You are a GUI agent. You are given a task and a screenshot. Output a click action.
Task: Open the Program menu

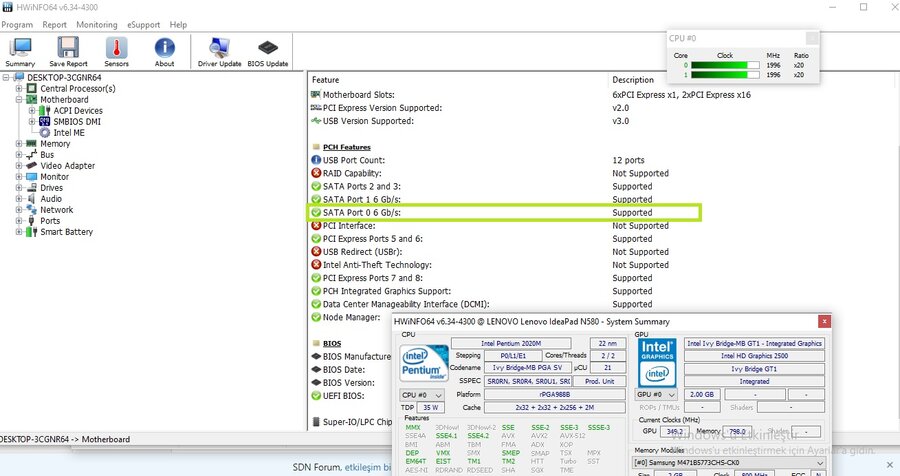[x=17, y=25]
